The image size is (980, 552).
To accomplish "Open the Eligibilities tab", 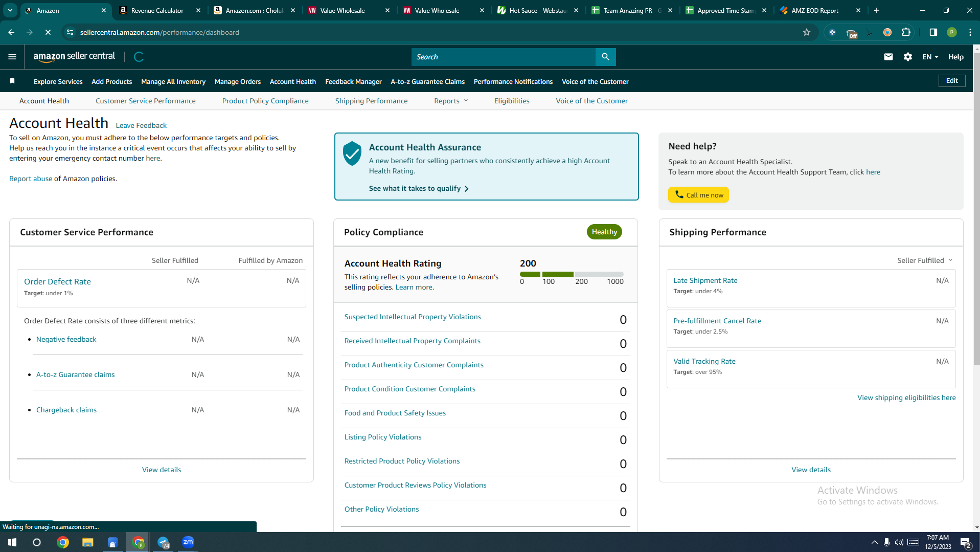I will pos(512,101).
